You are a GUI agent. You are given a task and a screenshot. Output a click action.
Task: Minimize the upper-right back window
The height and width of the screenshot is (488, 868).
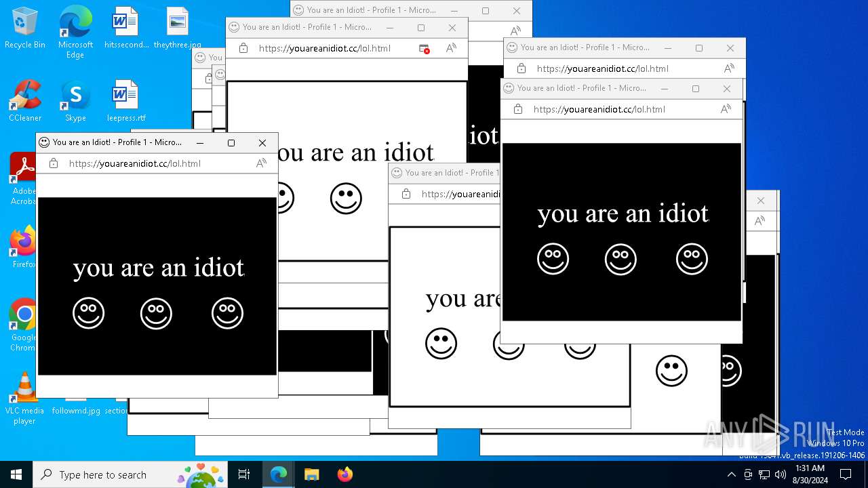pos(668,48)
